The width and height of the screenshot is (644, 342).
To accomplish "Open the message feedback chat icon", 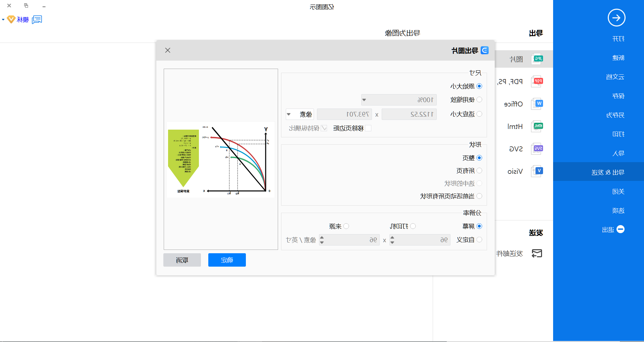I will point(37,20).
